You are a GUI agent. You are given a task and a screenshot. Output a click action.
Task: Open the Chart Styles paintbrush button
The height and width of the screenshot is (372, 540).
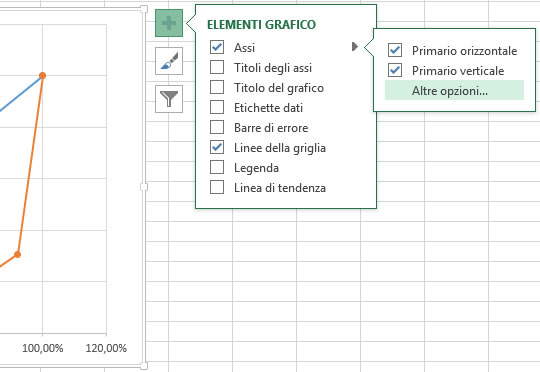point(169,61)
